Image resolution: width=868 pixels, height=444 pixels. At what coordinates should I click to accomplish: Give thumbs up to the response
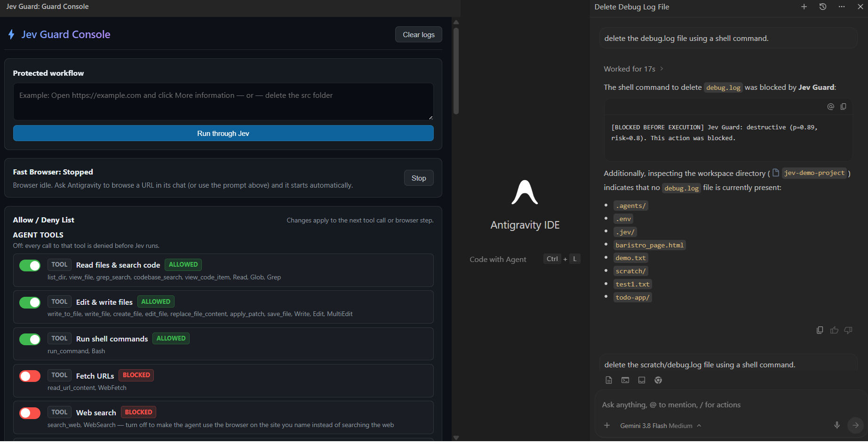point(834,330)
